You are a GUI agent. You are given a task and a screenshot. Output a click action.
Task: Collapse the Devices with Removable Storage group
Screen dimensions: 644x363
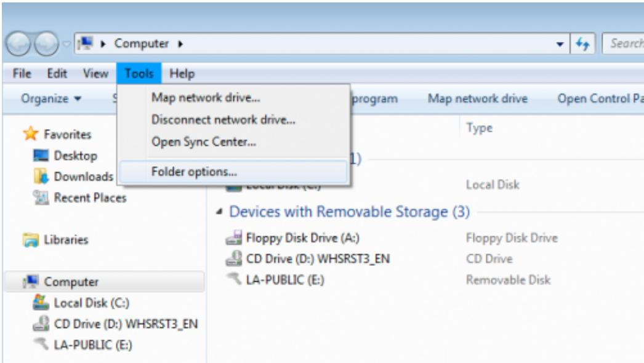coord(219,212)
